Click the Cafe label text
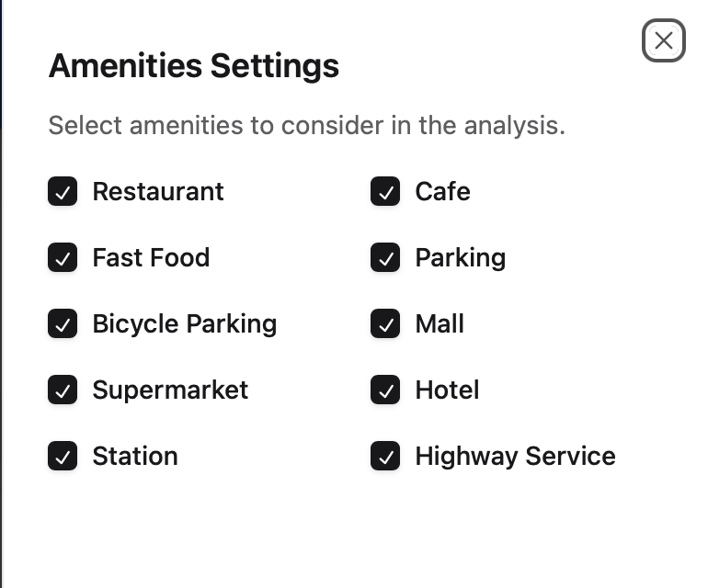 [442, 191]
